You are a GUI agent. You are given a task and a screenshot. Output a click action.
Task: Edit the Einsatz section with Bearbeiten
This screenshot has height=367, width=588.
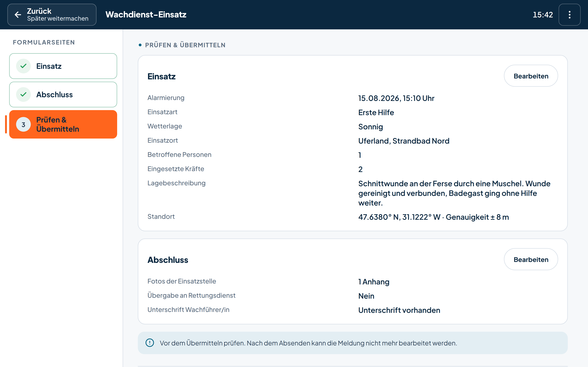pyautogui.click(x=531, y=76)
